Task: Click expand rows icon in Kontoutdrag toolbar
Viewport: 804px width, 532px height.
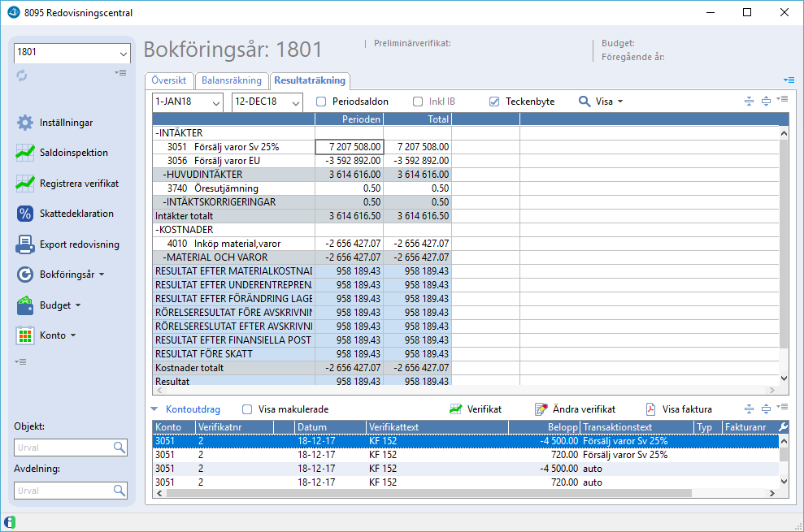Action: point(766,409)
